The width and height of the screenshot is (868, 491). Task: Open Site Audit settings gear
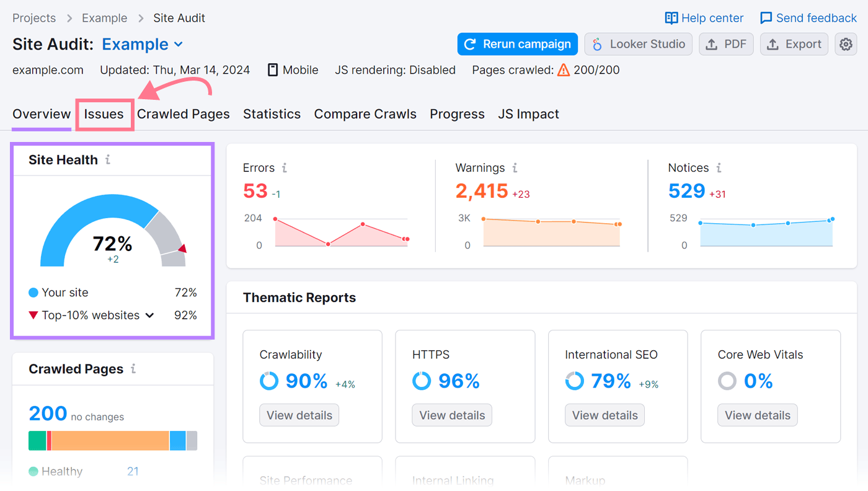coord(846,44)
